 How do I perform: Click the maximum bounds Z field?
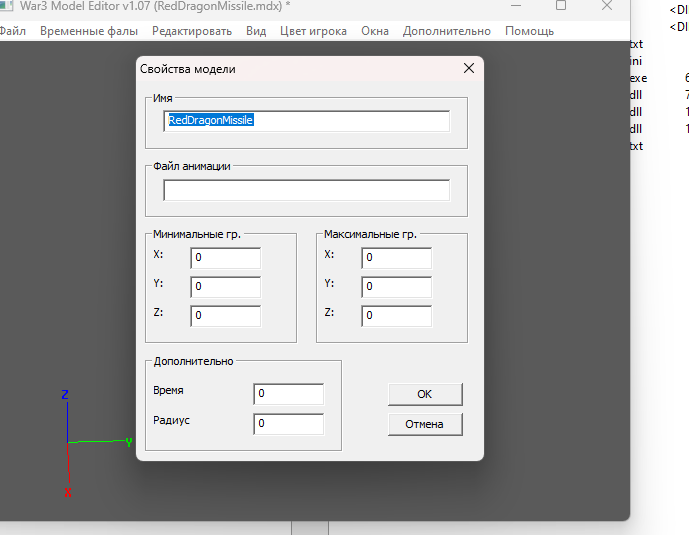click(x=396, y=316)
